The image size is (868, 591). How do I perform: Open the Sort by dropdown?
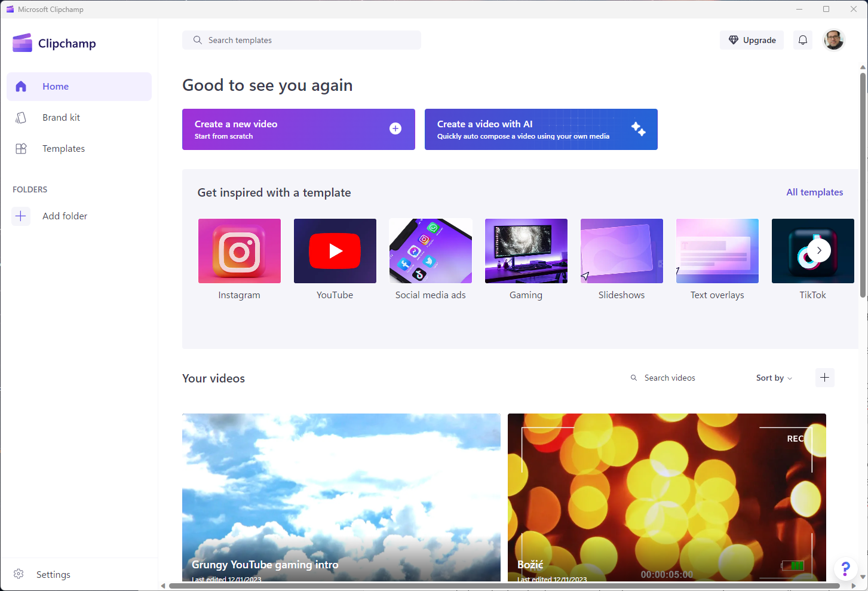point(774,378)
